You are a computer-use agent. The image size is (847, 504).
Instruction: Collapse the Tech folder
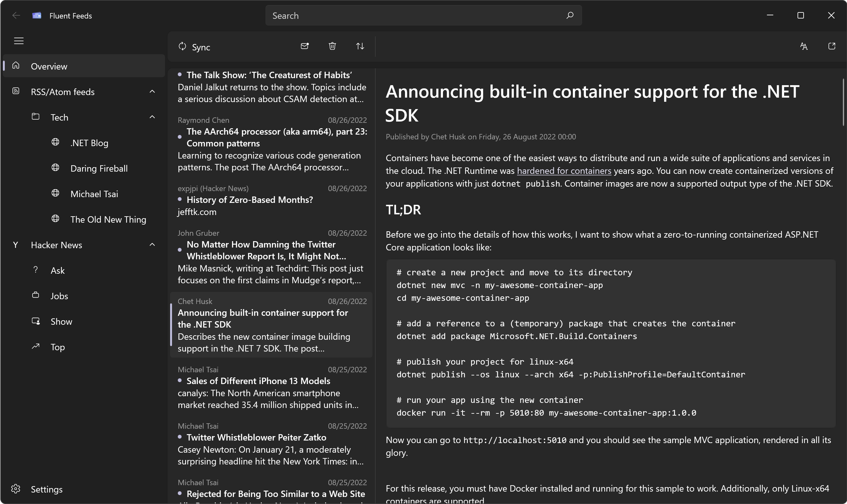[x=152, y=117]
